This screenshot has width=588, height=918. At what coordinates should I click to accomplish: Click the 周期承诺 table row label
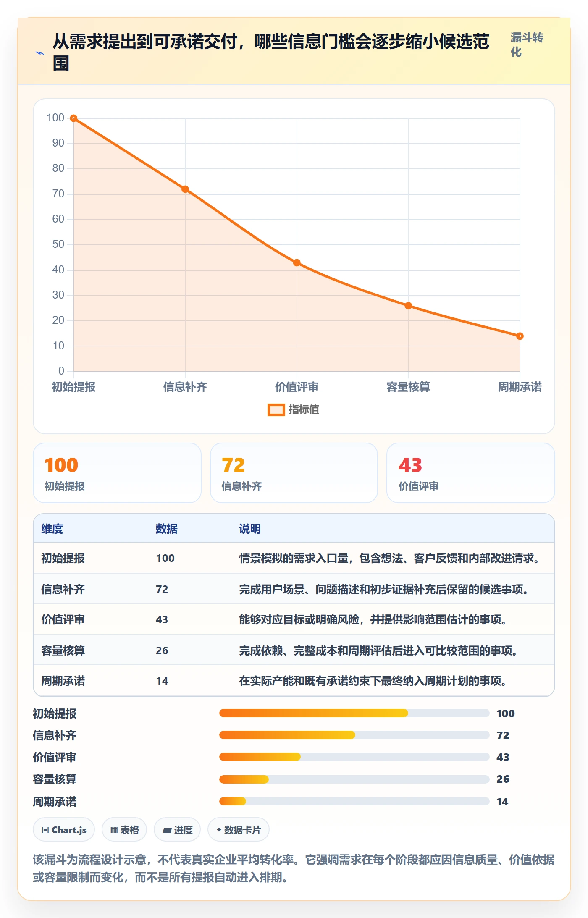pyautogui.click(x=63, y=681)
